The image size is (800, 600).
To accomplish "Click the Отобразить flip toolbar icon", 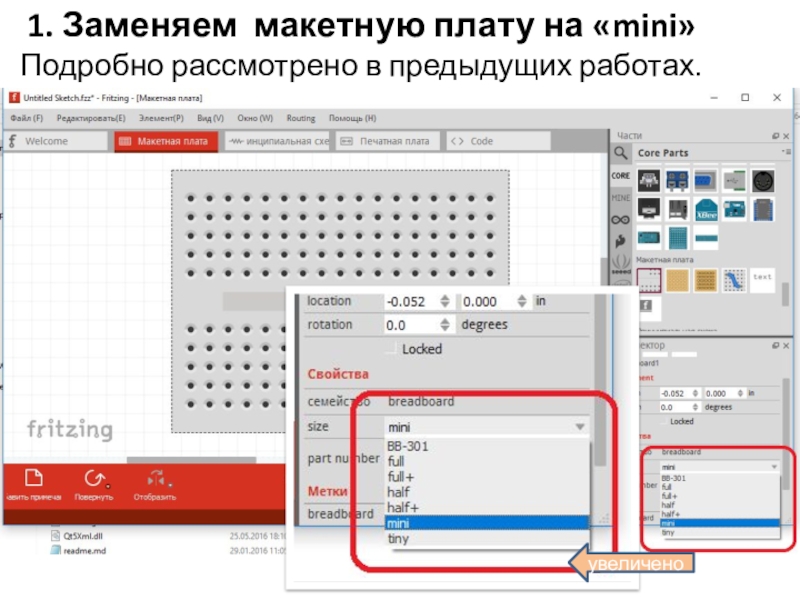I will click(155, 478).
